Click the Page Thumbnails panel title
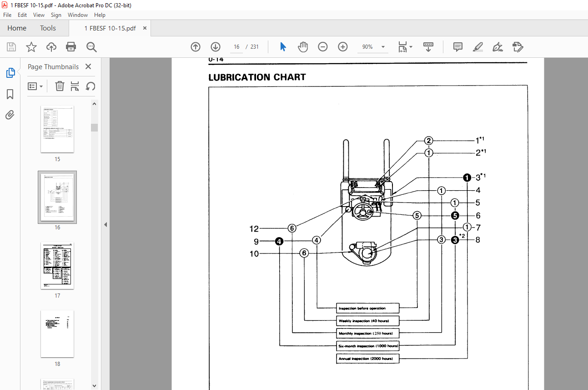 click(53, 66)
